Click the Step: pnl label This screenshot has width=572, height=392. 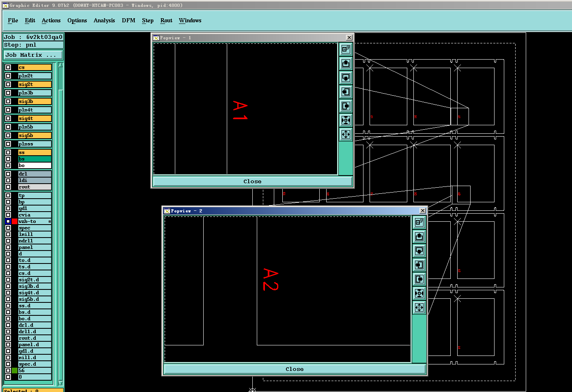(x=33, y=45)
